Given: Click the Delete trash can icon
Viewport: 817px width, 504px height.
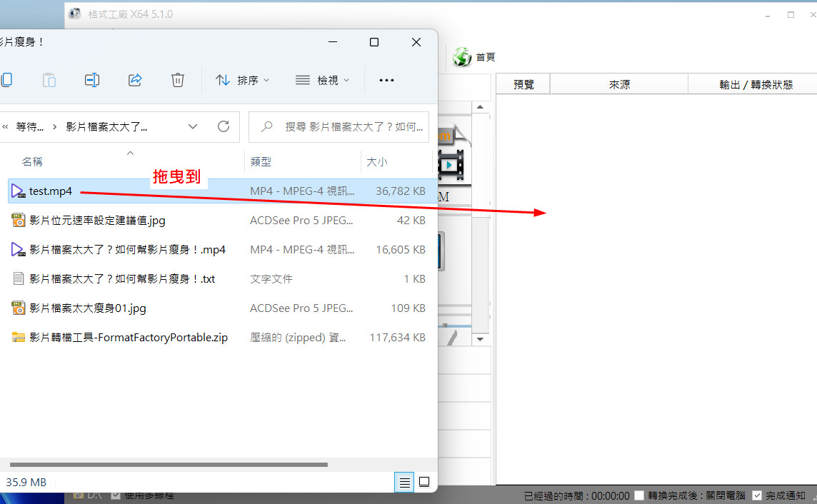Looking at the screenshot, I should click(178, 80).
